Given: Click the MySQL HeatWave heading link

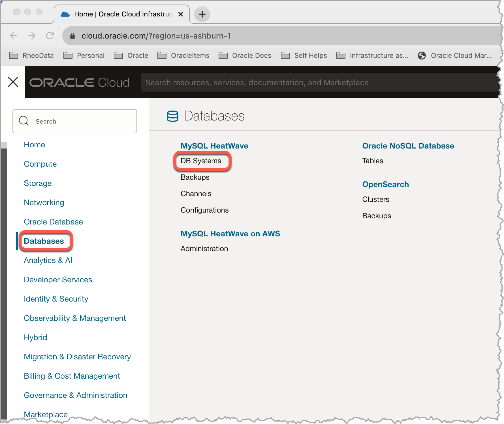Looking at the screenshot, I should coord(214,146).
